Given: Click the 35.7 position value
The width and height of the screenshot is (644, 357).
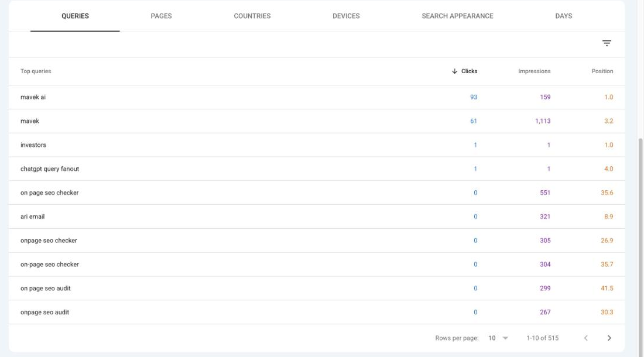Looking at the screenshot, I should (607, 265).
